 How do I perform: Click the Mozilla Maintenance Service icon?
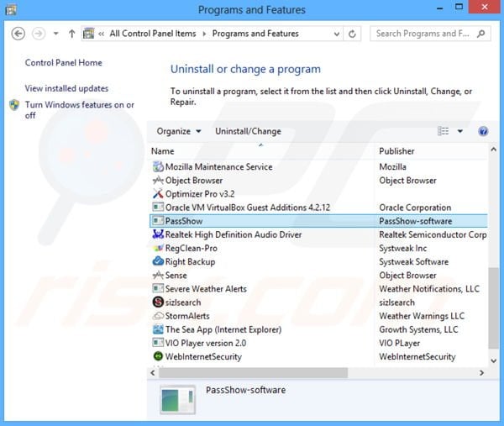tap(158, 166)
